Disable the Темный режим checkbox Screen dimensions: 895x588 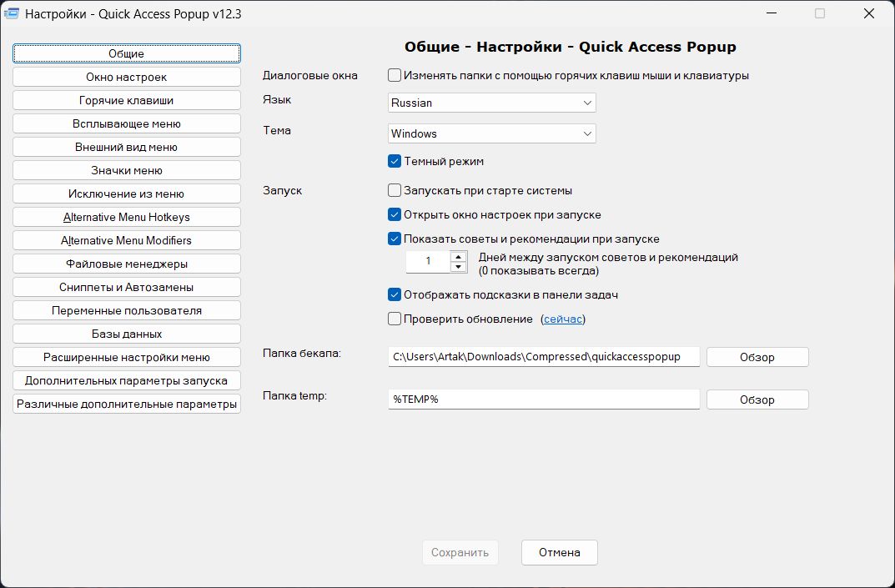(x=395, y=161)
